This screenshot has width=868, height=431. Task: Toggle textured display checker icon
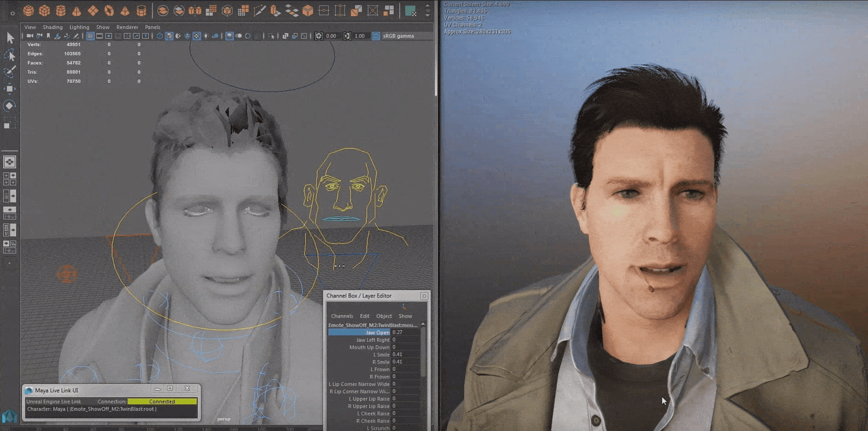[x=197, y=36]
